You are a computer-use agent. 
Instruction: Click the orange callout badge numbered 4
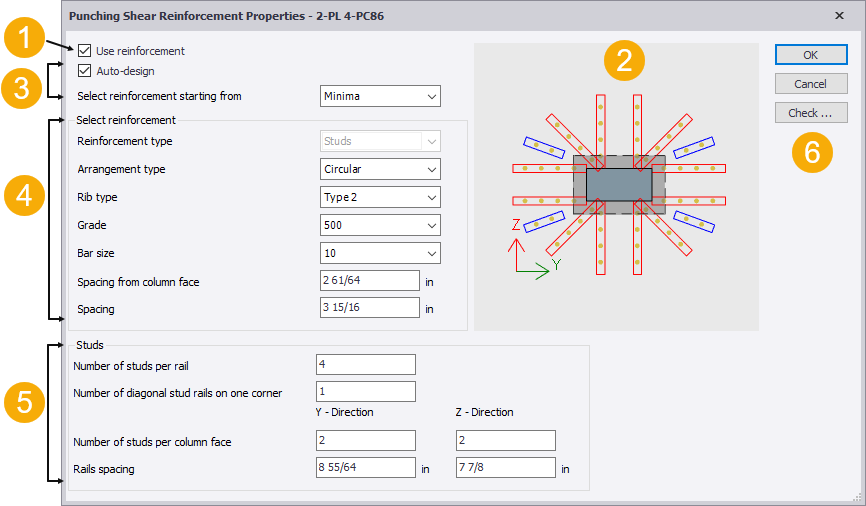21,195
